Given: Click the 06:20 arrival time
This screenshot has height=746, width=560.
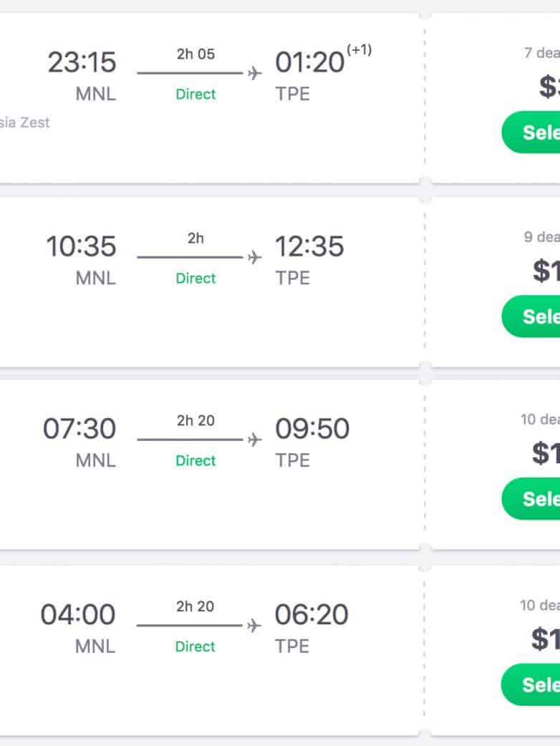Looking at the screenshot, I should 312,615.
